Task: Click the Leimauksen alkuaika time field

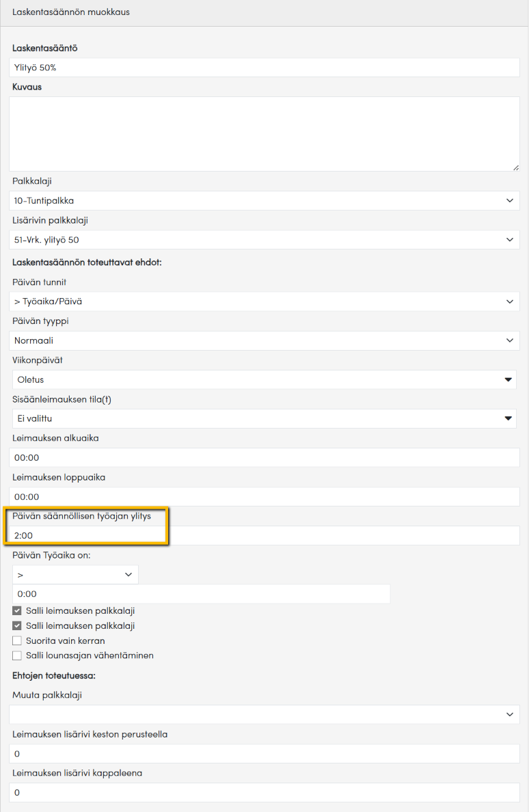Action: [x=264, y=458]
